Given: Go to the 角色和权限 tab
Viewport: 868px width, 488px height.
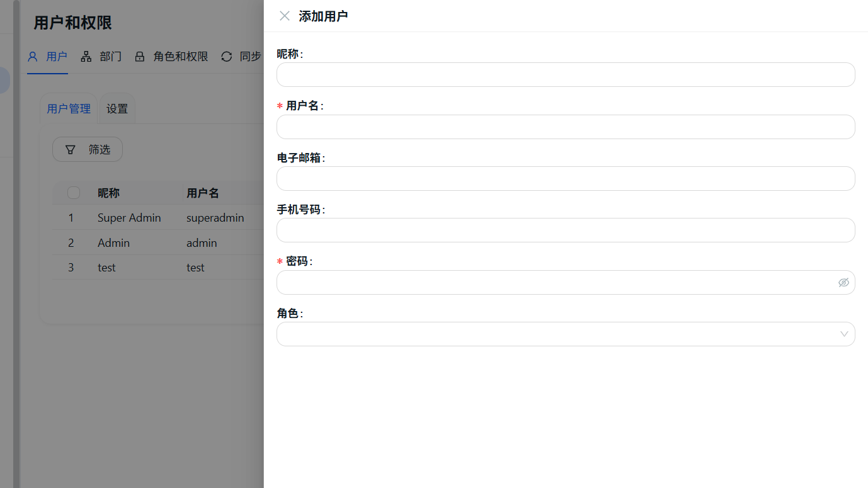Looking at the screenshot, I should click(x=171, y=57).
